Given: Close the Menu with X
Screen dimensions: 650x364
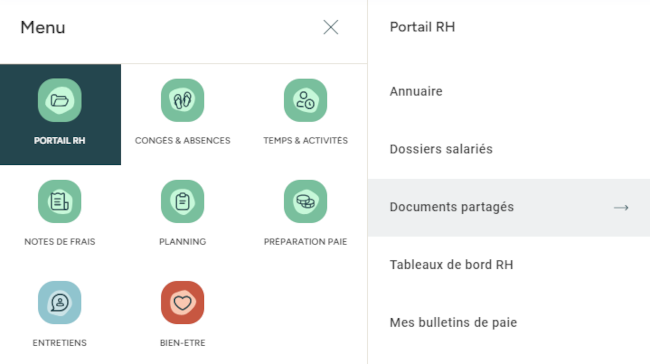Looking at the screenshot, I should 331,27.
